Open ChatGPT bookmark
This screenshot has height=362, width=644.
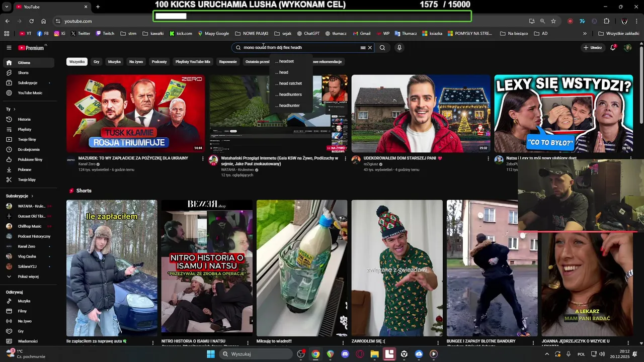click(308, 34)
